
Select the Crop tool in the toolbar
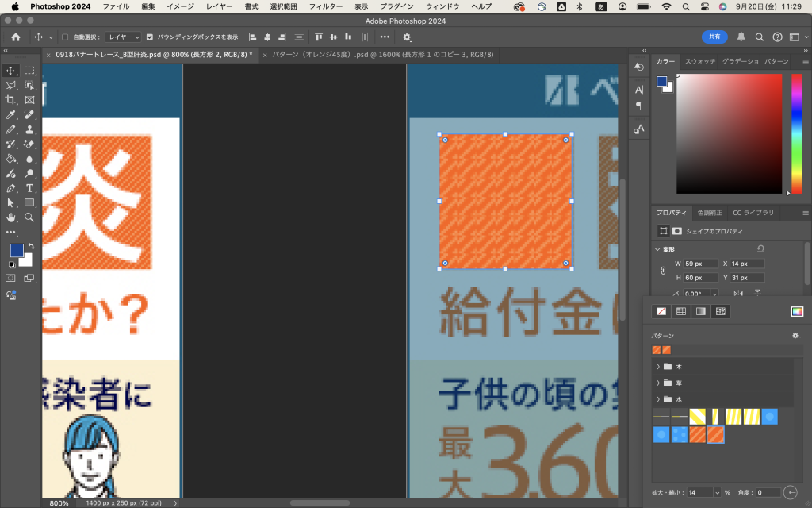tap(11, 100)
